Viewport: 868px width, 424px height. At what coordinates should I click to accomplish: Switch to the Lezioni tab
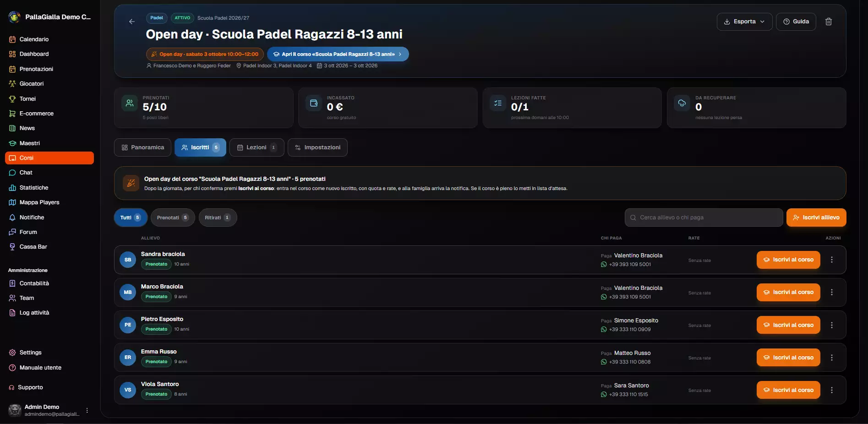coord(257,147)
